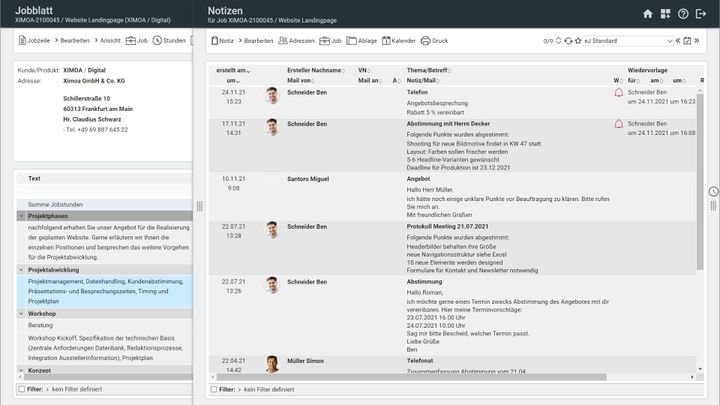
Task: Collapse the Projektphasen section
Action: (x=21, y=216)
